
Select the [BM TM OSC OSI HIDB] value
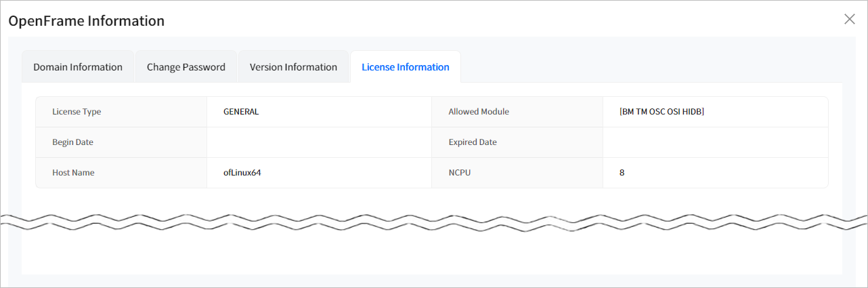point(661,112)
